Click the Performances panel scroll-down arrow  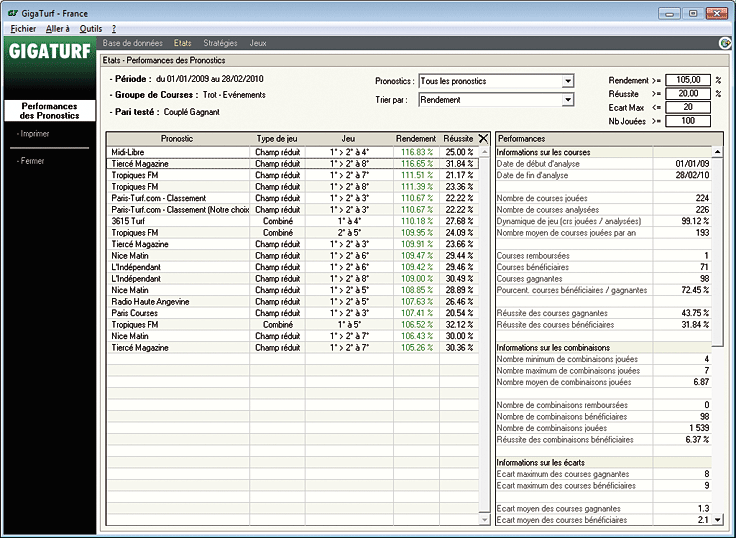pyautogui.click(x=717, y=519)
